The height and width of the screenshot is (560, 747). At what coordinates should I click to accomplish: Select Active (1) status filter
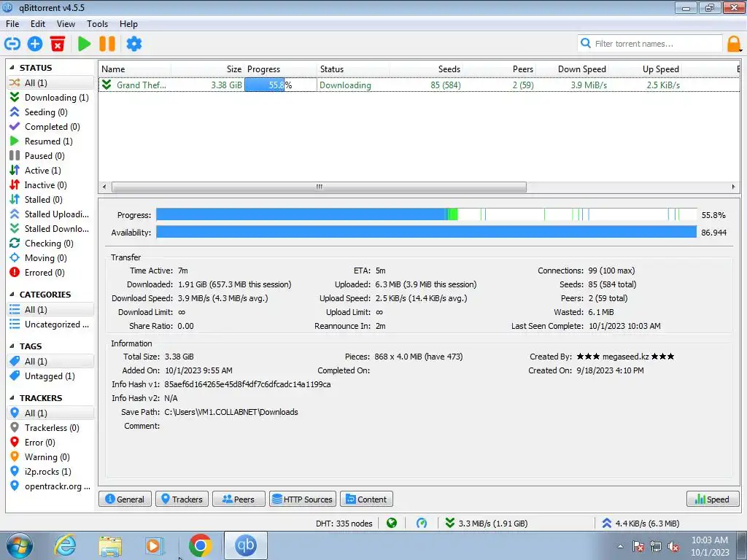tap(50, 171)
